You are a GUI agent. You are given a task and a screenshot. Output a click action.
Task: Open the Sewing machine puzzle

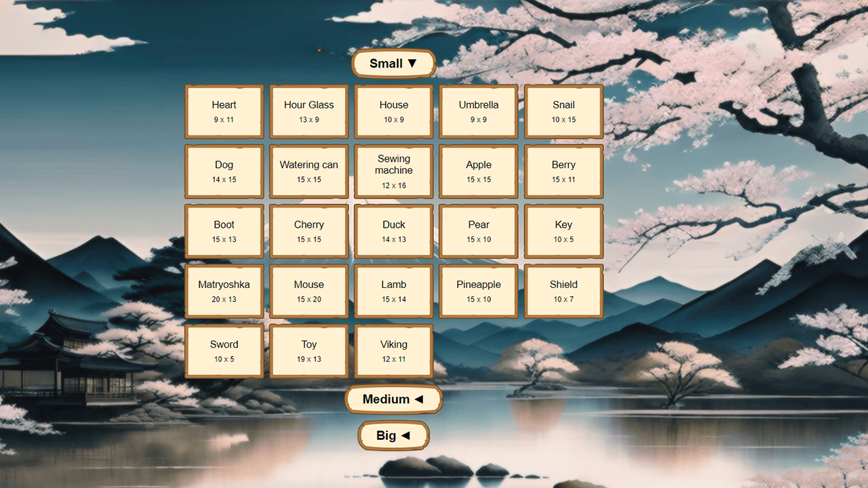click(394, 171)
